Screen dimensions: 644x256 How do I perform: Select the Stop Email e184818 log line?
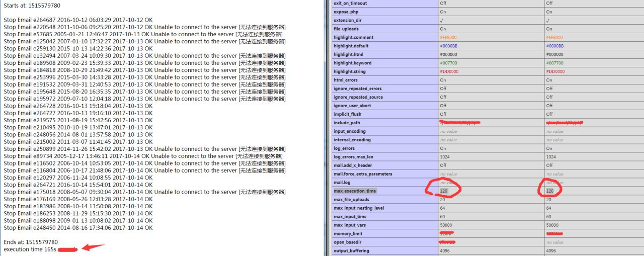[145, 70]
